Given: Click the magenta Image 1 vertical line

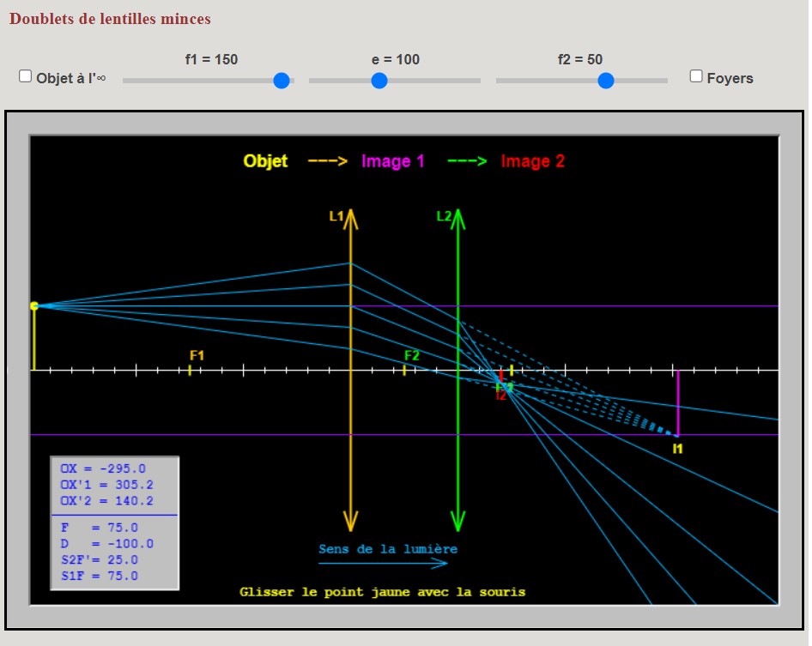Looking at the screenshot, I should (678, 402).
